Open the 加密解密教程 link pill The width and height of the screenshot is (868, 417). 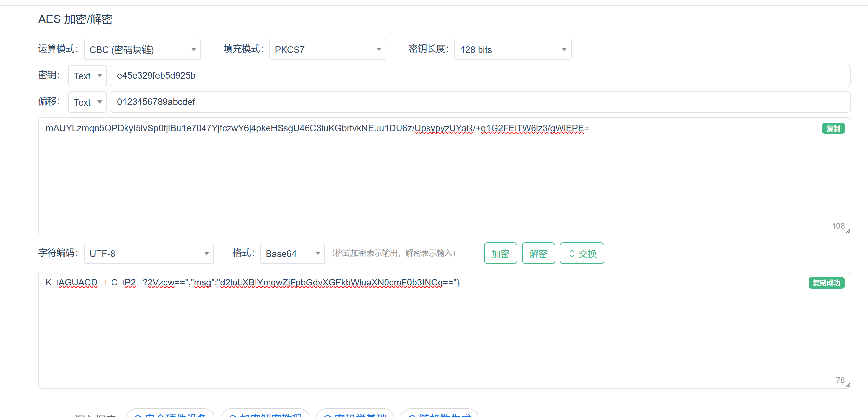(265, 414)
